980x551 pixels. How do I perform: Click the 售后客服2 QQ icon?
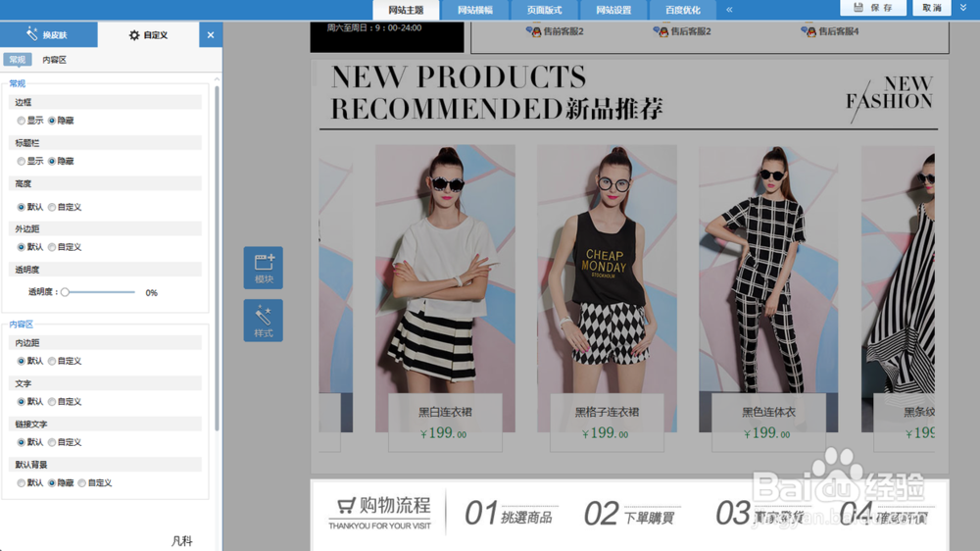pos(661,31)
